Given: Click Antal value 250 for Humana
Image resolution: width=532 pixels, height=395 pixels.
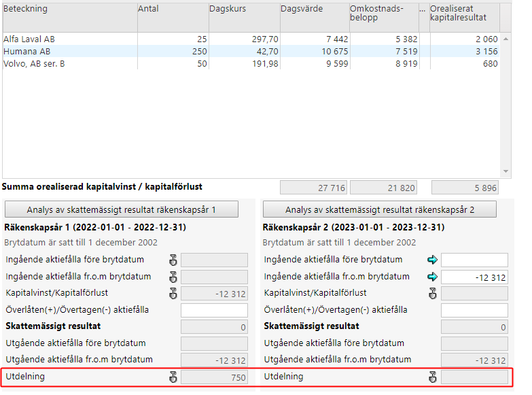Looking at the screenshot, I should 199,52.
